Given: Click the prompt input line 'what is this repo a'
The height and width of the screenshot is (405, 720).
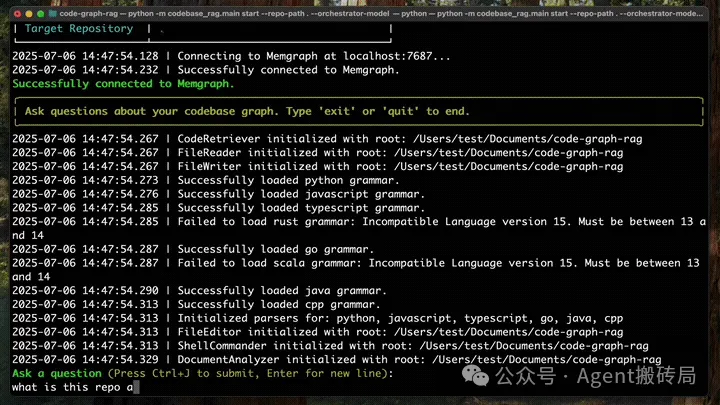Looking at the screenshot, I should pyautogui.click(x=75, y=387).
